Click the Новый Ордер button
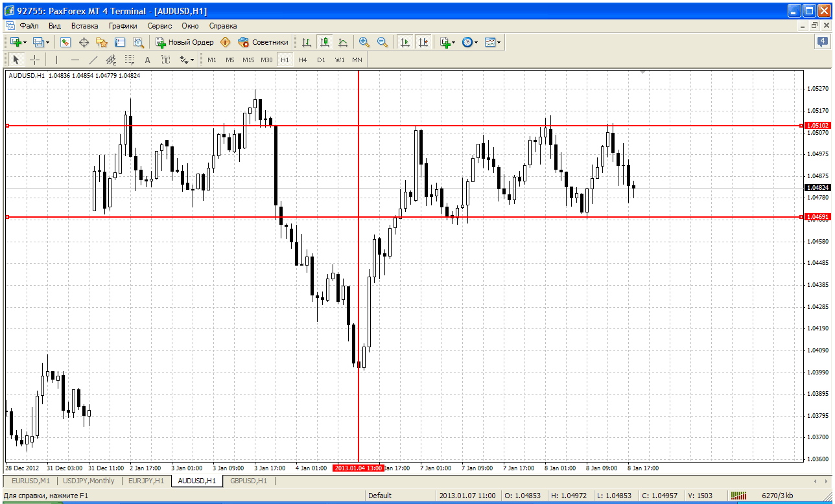The image size is (835, 504). coord(184,42)
